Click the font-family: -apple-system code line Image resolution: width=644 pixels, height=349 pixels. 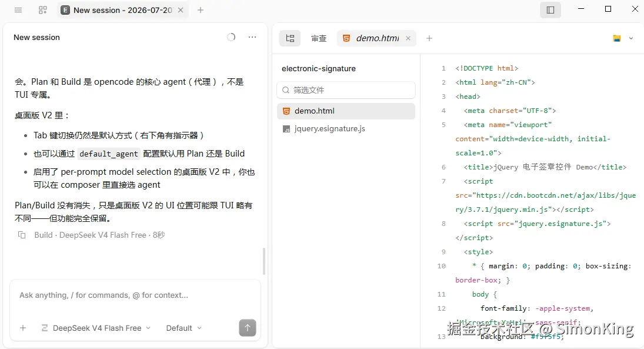(537, 308)
